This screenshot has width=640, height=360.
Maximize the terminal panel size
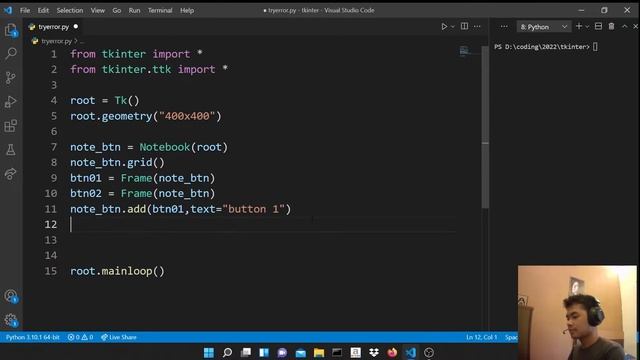point(624,26)
